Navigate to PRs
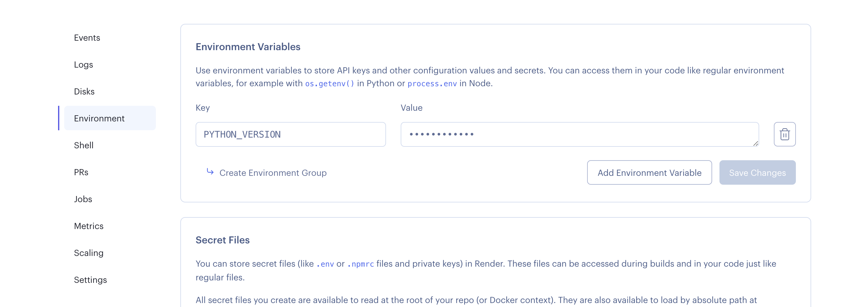The width and height of the screenshot is (868, 307). point(81,172)
